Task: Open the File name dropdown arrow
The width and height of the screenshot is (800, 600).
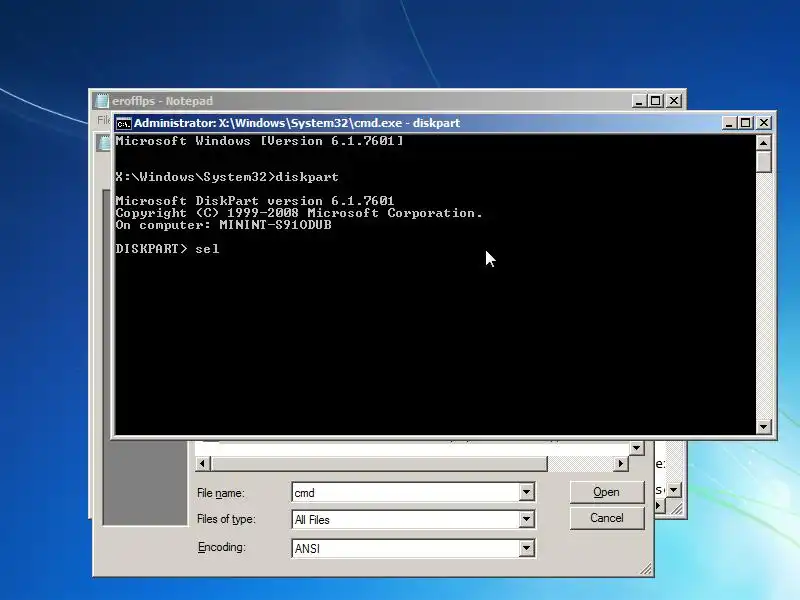Action: click(527, 492)
